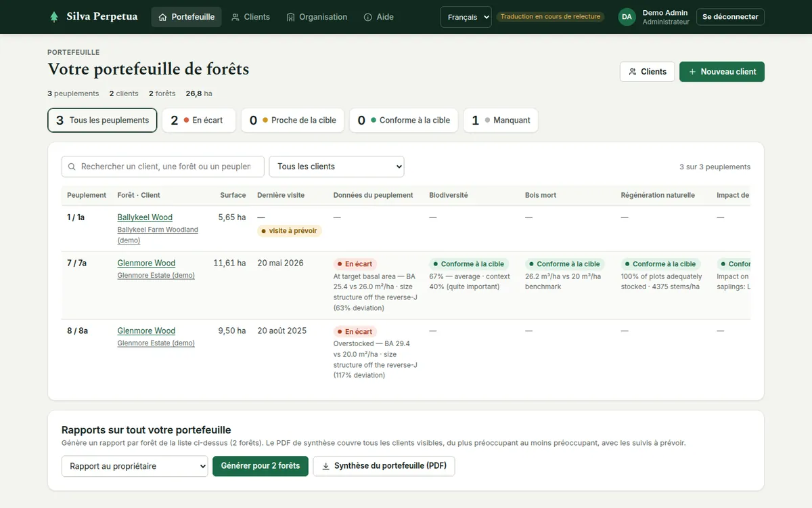Image resolution: width=812 pixels, height=508 pixels.
Task: Click the search field for clients or forests
Action: tap(162, 167)
